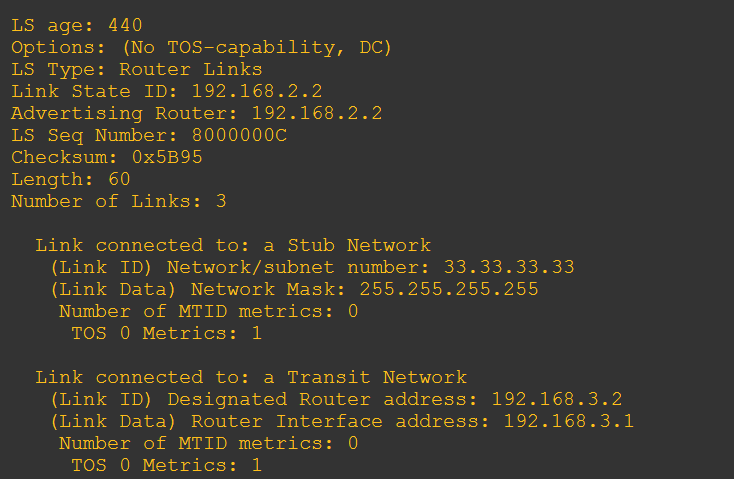Select the Router Interface address 192.168.3.1

click(569, 421)
